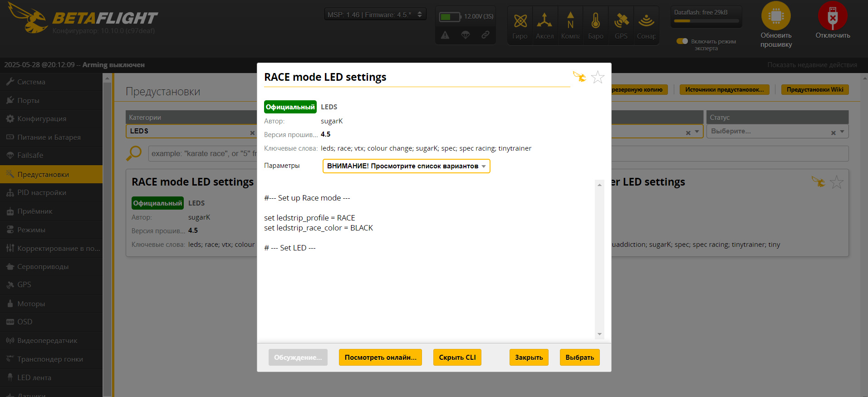Click CLI preview scrollbar up arrow
The height and width of the screenshot is (397, 868).
click(599, 185)
